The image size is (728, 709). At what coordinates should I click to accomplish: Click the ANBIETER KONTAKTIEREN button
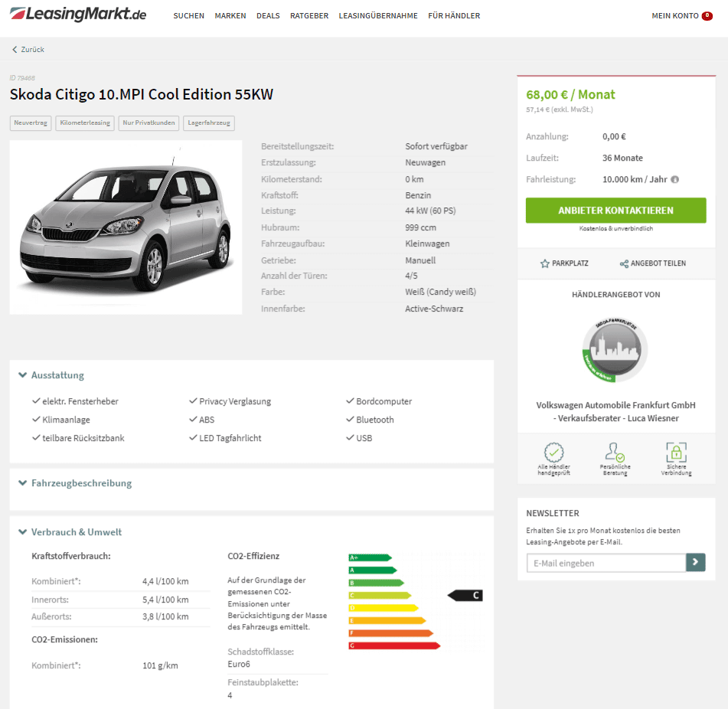615,211
